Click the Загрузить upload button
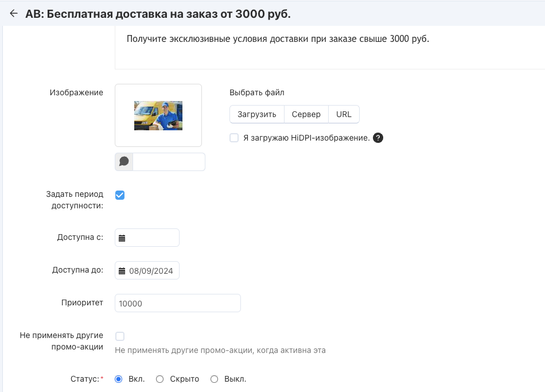Image resolution: width=545 pixels, height=392 pixels. 257,114
